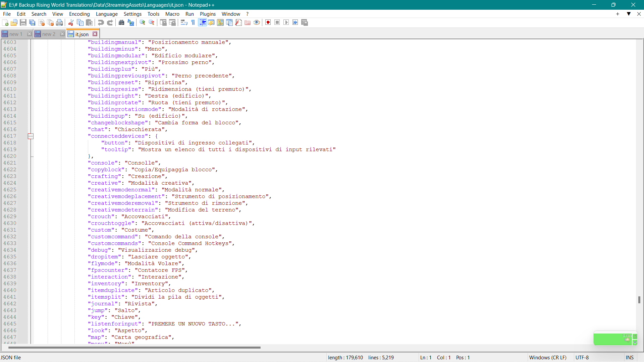Click Windows (CR LF) status field
The image size is (644, 362).
(547, 358)
